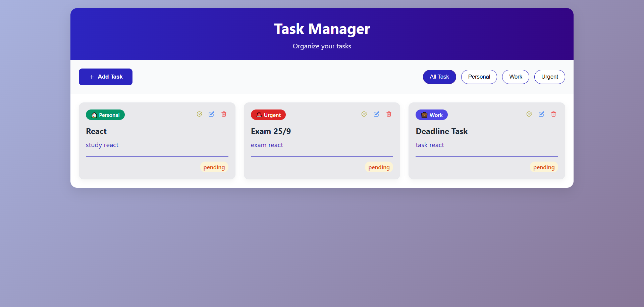The image size is (644, 307).
Task: Delete the Deadline Task via trash icon
Action: pos(553,114)
